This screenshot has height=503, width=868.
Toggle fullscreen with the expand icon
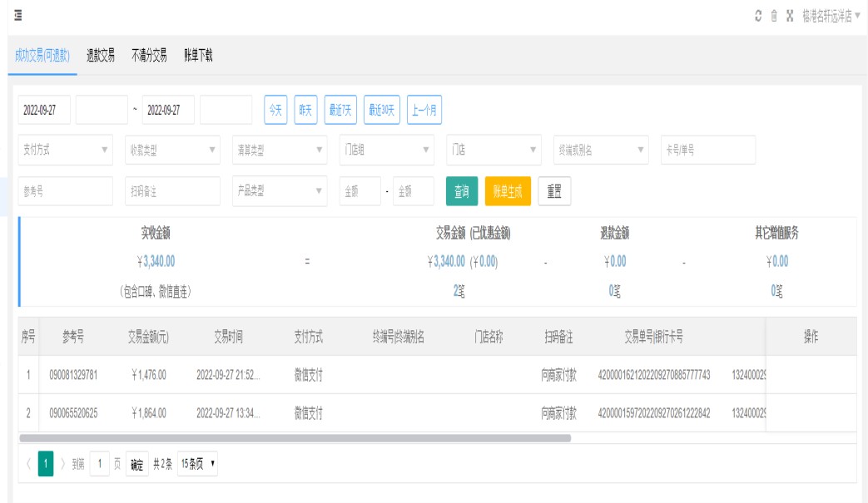point(790,16)
